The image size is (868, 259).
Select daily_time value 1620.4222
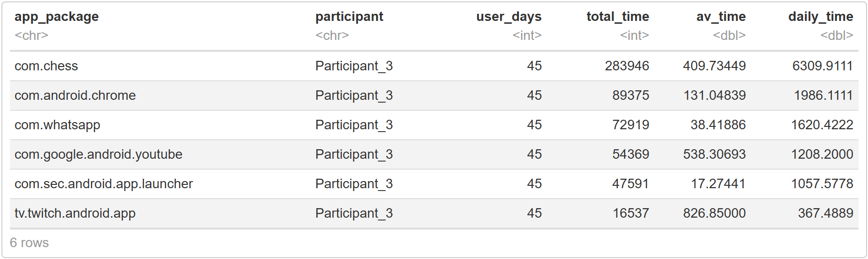pos(822,125)
